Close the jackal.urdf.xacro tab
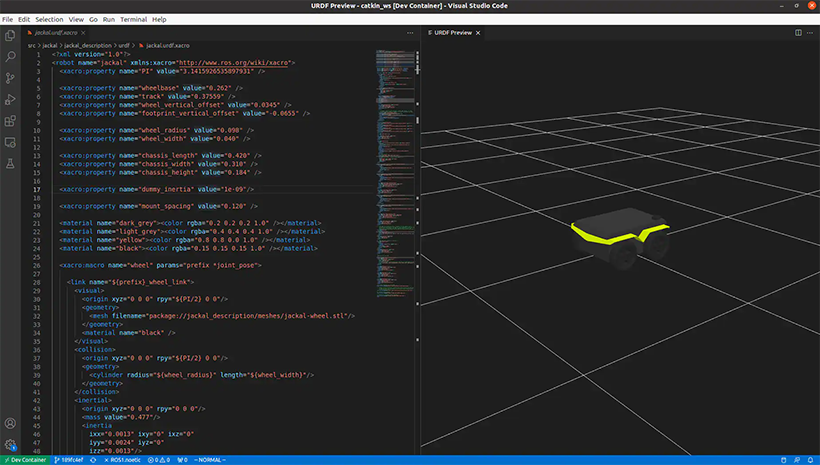Viewport: 820px width, 465px height. [83, 32]
